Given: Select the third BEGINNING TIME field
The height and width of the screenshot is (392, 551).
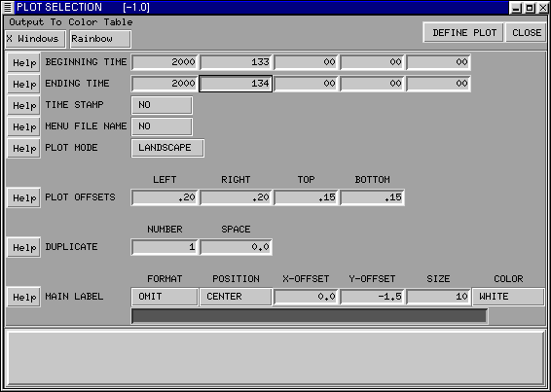Looking at the screenshot, I should 306,62.
